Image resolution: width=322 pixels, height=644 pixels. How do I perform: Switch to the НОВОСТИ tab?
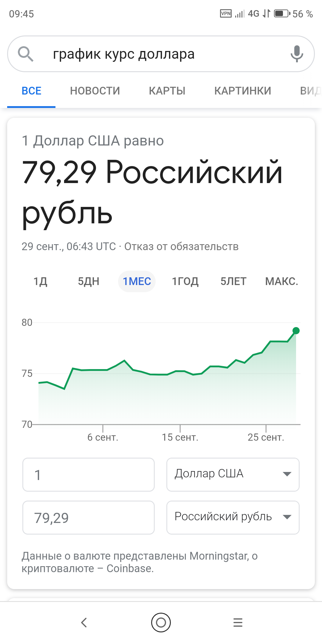tap(95, 91)
